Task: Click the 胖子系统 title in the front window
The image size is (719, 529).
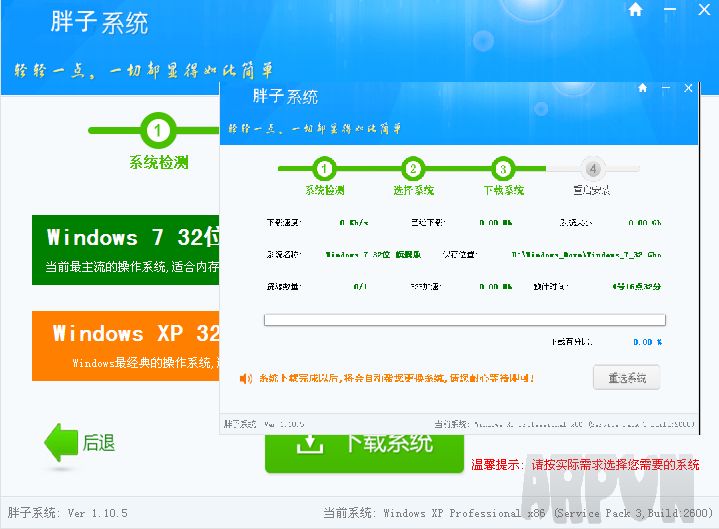Action: click(x=285, y=97)
